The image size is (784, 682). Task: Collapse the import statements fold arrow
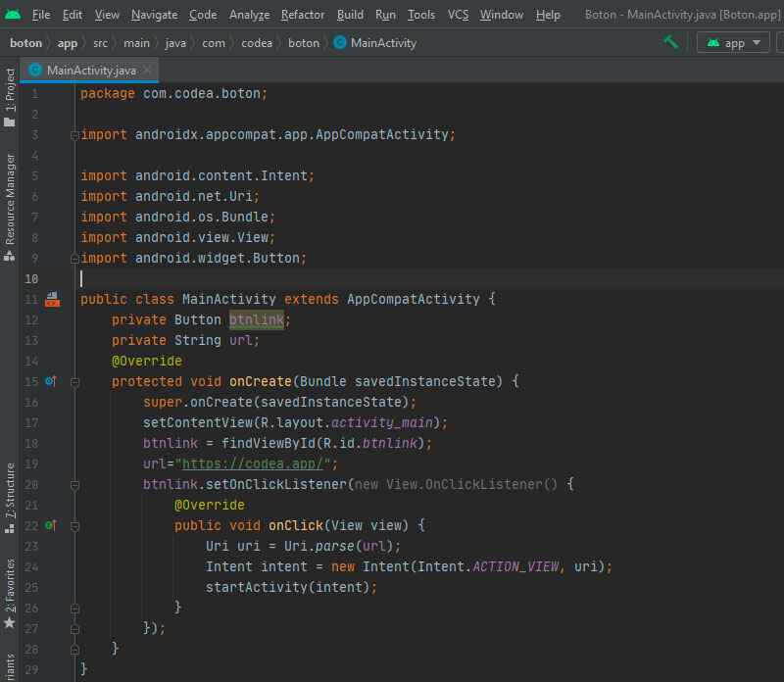pos(73,134)
